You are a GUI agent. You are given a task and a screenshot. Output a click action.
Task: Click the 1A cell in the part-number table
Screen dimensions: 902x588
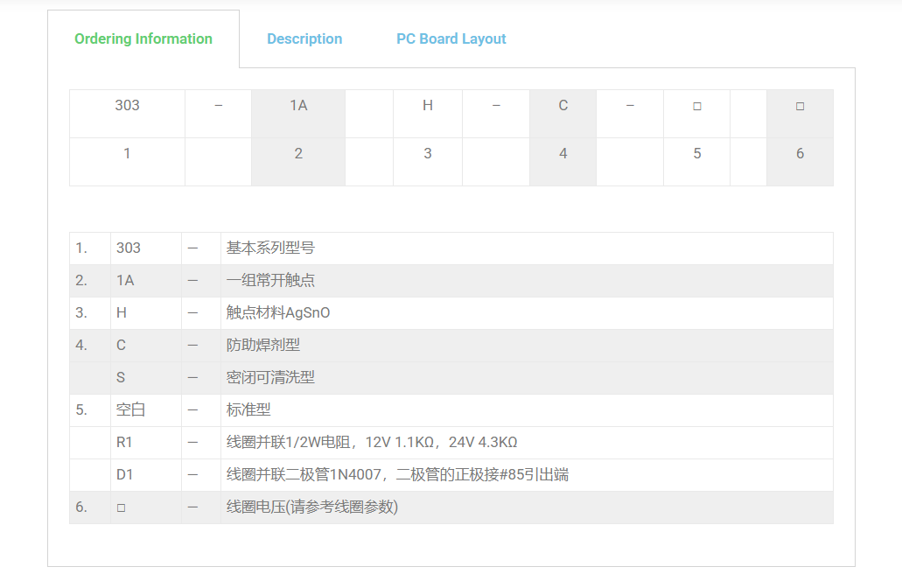298,105
